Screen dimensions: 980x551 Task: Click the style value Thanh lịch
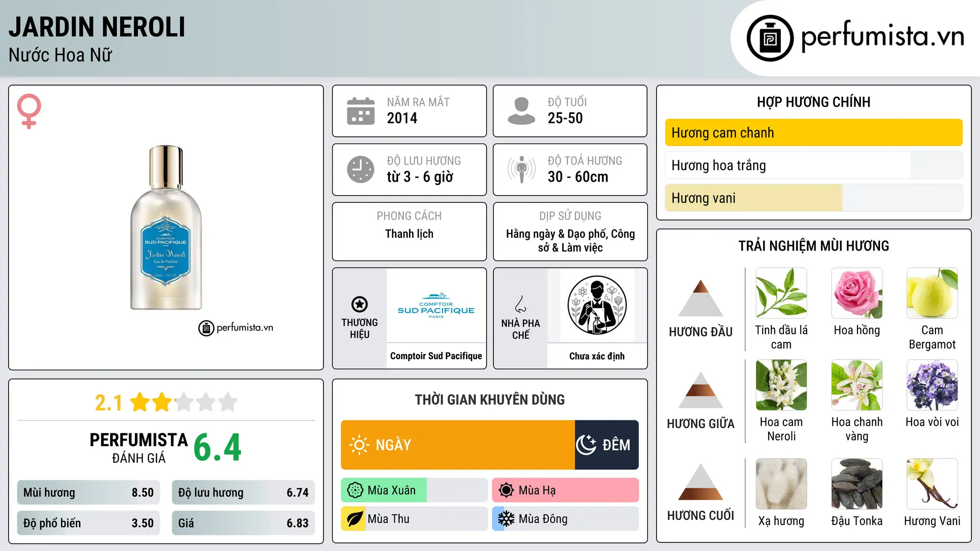pyautogui.click(x=409, y=234)
